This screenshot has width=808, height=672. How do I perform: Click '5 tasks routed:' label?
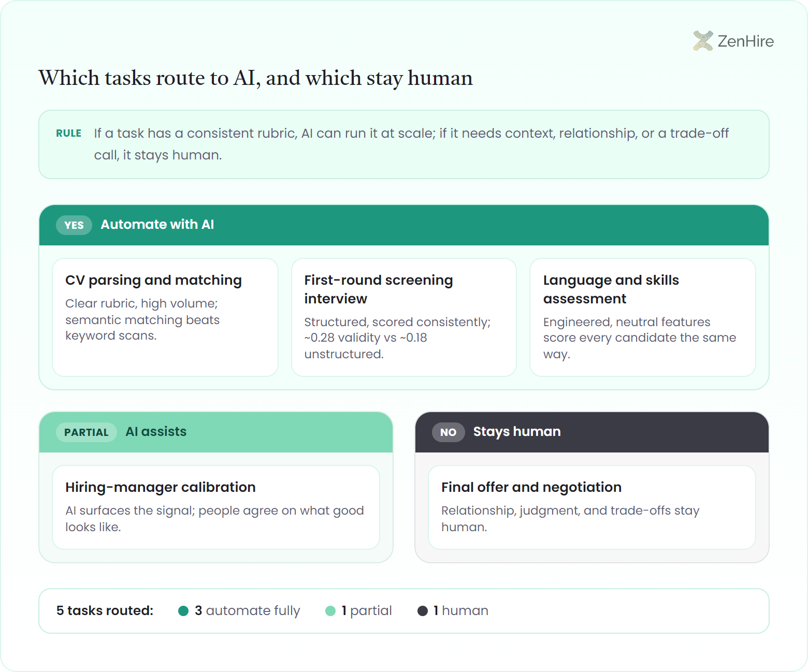[x=105, y=610]
